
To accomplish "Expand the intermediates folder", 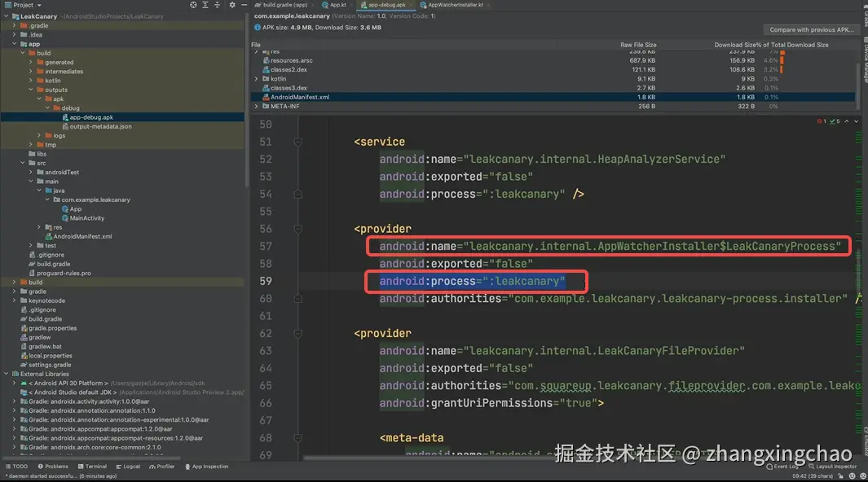I will (x=31, y=72).
